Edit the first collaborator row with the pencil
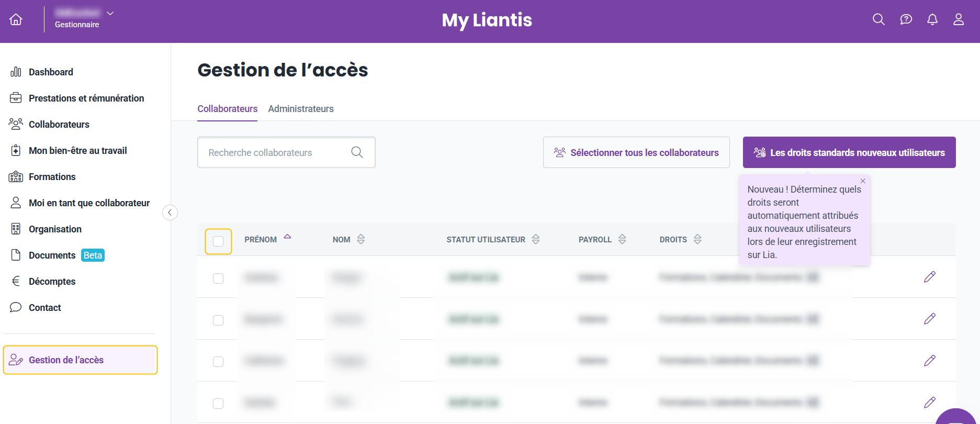The width and height of the screenshot is (980, 424). click(930, 277)
